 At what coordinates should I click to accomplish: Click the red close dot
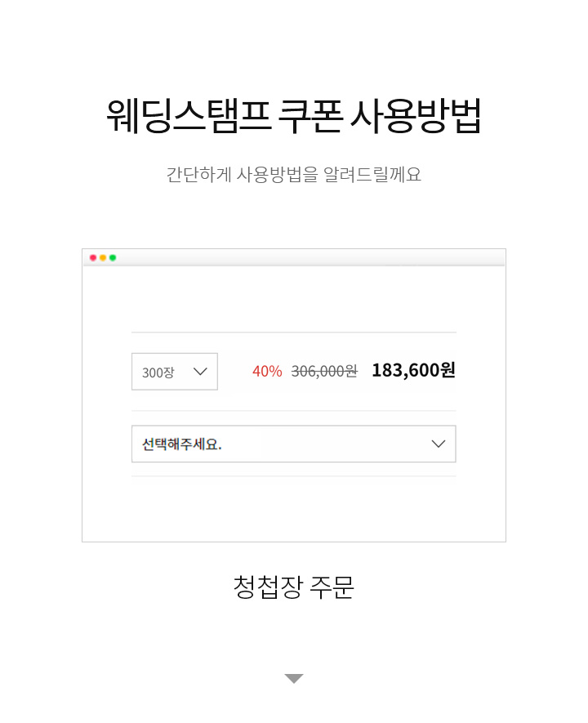pos(93,258)
